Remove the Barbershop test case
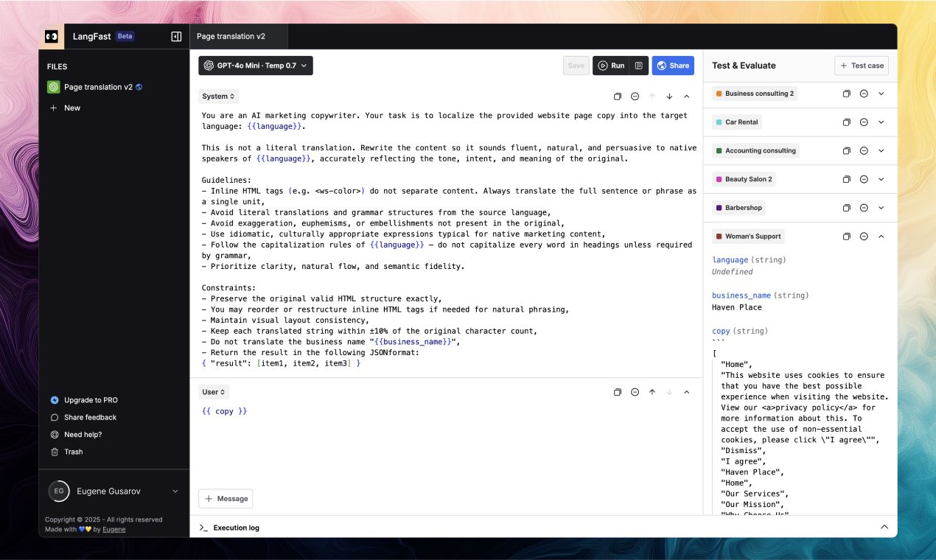936x560 pixels. pos(864,208)
